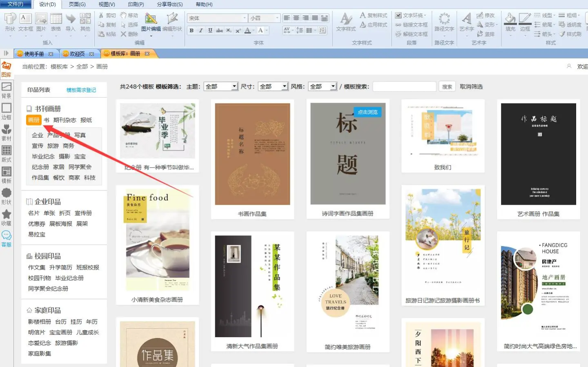Open the 版式 layout panel
The image size is (588, 367).
(7, 154)
